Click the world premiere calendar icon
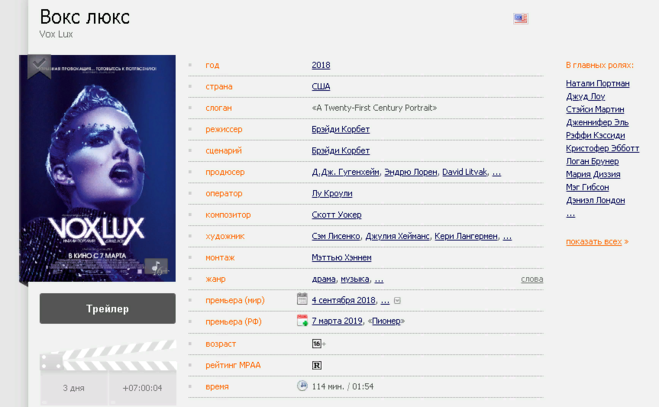Screen dimensions: 659x407 click(302, 299)
